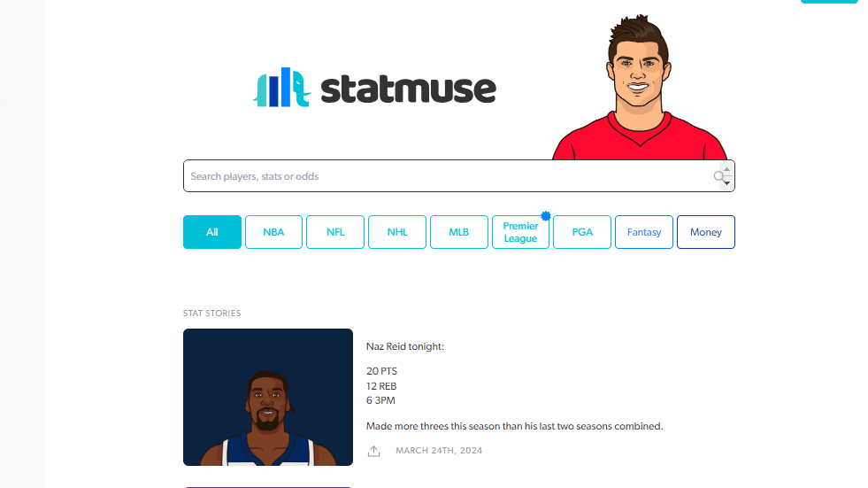Click the search box down arrow
The width and height of the screenshot is (868, 488).
(x=726, y=183)
